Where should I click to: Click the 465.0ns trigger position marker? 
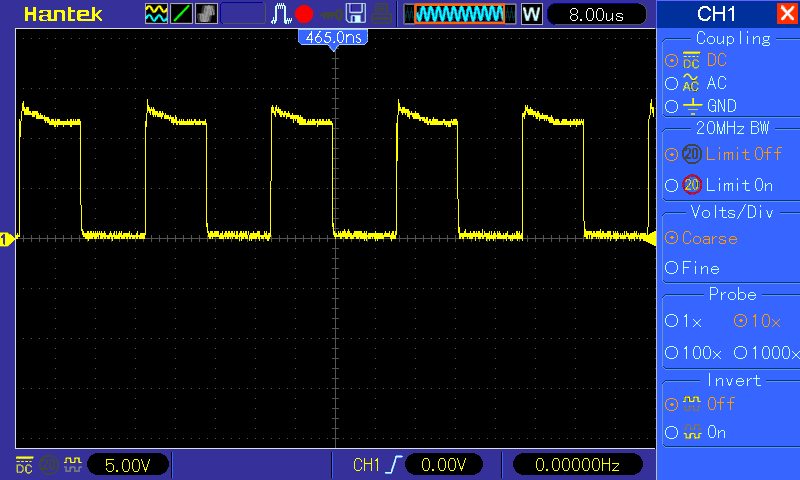tap(333, 38)
